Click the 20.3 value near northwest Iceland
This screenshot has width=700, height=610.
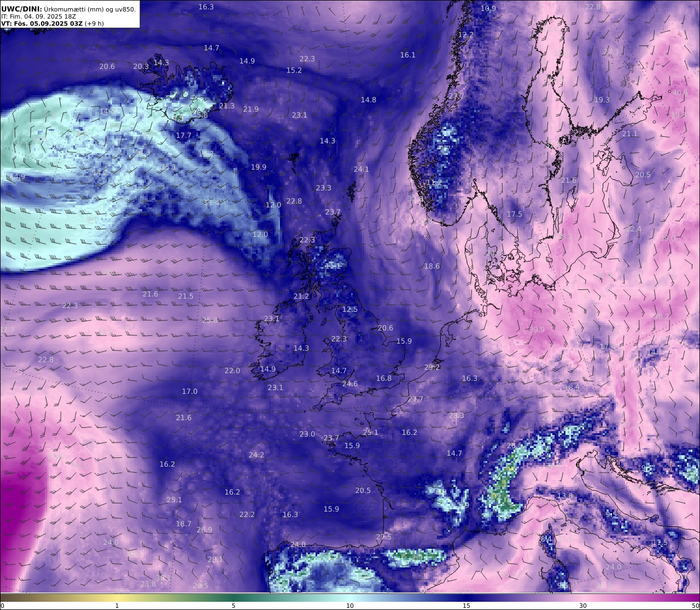[141, 66]
